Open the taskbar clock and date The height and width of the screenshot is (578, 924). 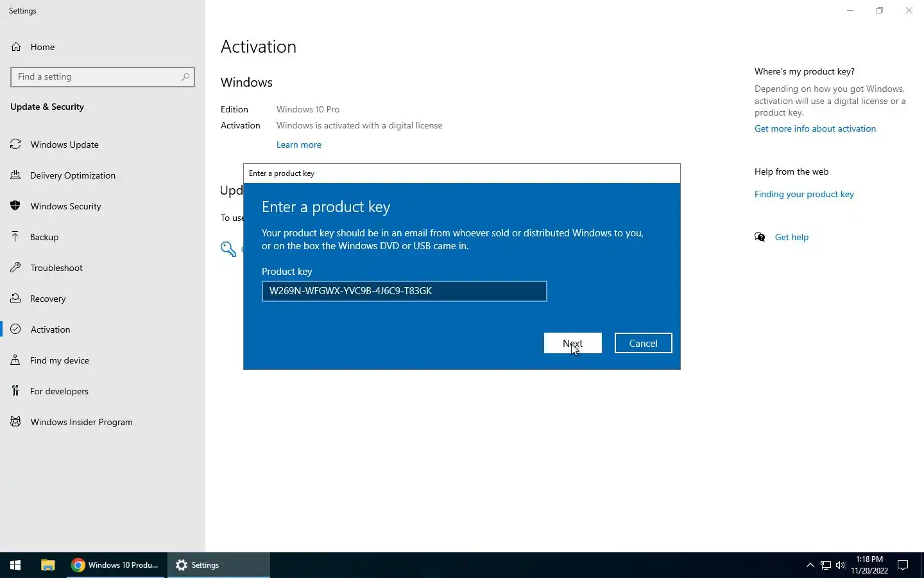tap(869, 565)
